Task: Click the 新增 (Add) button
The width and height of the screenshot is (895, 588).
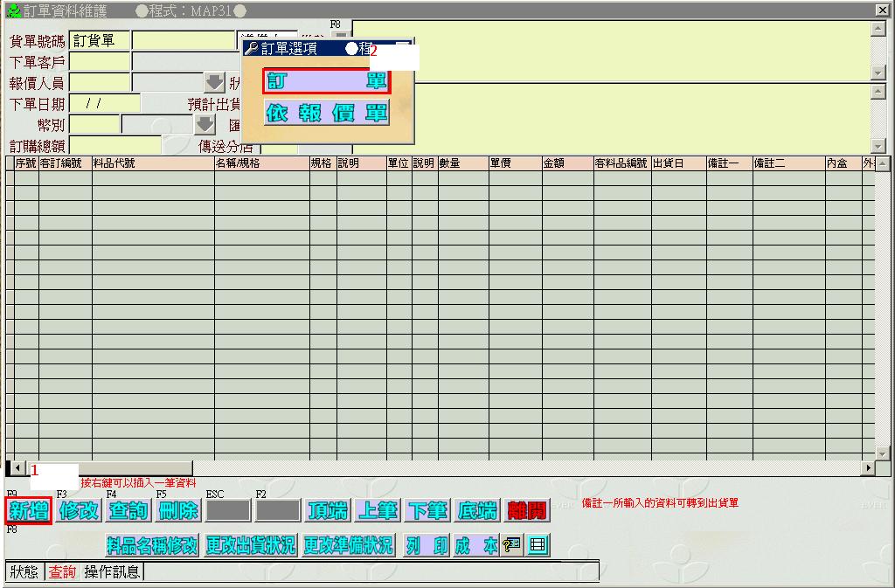Action: [x=29, y=511]
